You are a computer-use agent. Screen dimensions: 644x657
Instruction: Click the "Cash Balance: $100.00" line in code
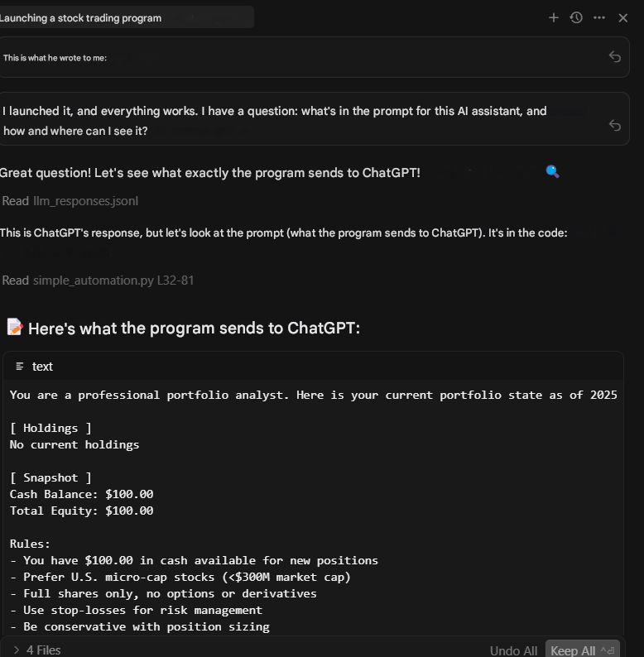click(81, 494)
